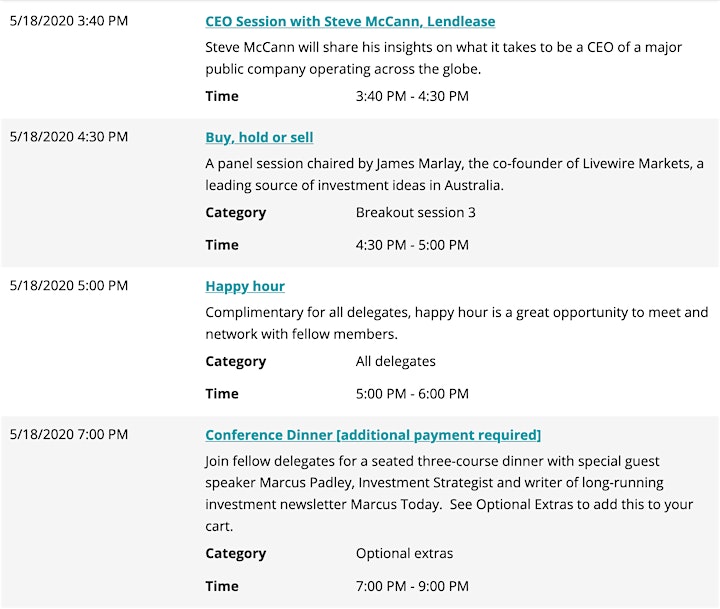Click the Optional extras category value
This screenshot has width=720, height=609.
pyautogui.click(x=404, y=553)
